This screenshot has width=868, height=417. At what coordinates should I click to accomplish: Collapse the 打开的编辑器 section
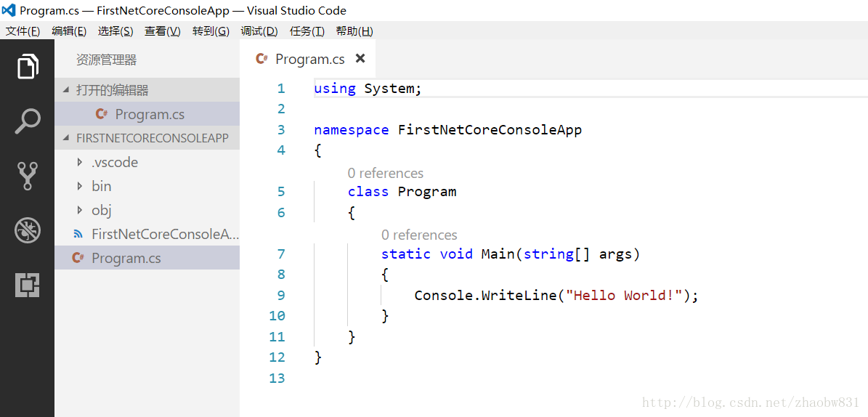[x=66, y=89]
